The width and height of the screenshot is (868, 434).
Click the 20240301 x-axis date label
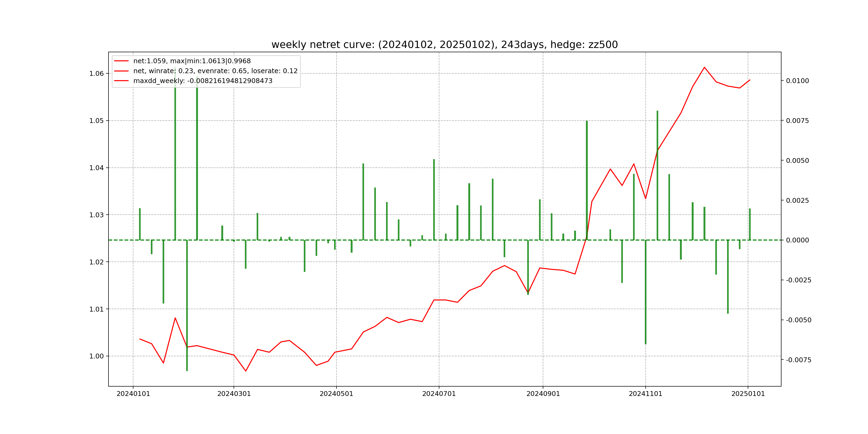pyautogui.click(x=234, y=394)
